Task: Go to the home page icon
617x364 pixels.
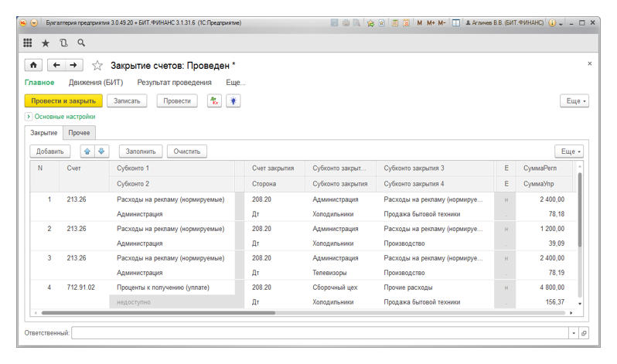Action: coord(33,66)
